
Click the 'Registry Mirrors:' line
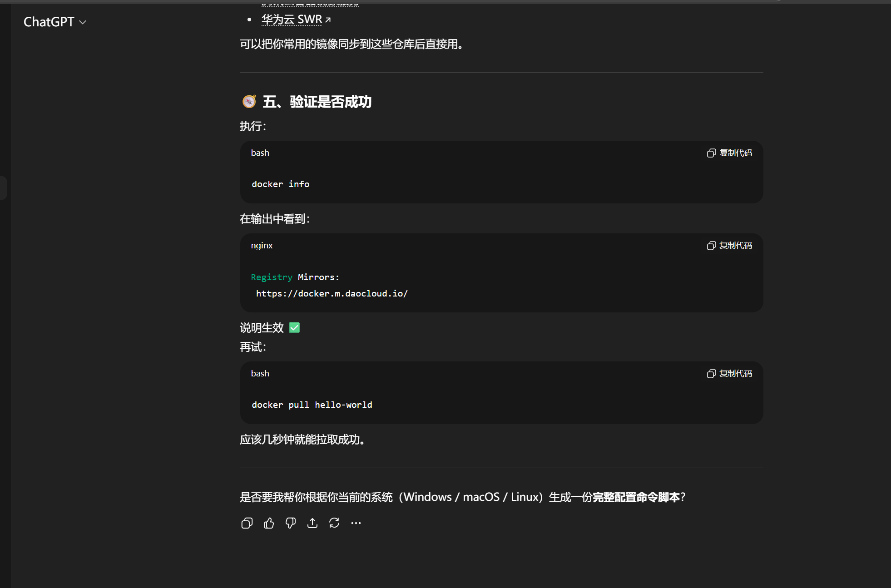(x=295, y=277)
